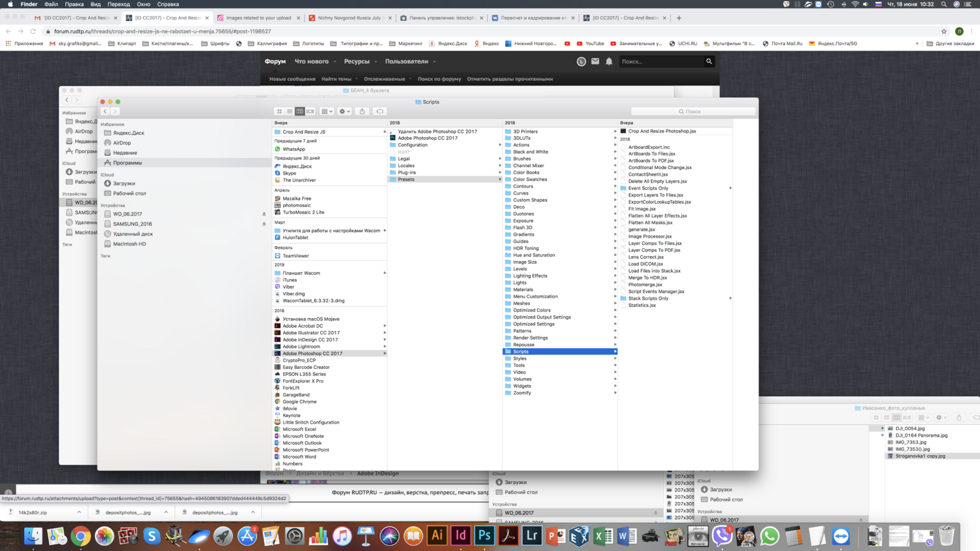Image resolution: width=980 pixels, height=551 pixels.
Task: Open the item arrangement dropdown
Action: point(327,111)
